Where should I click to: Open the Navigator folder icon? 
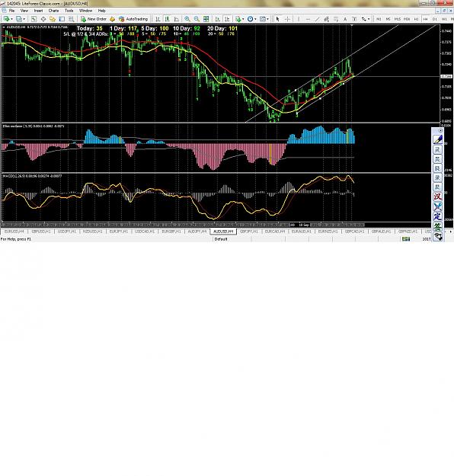coord(53,19)
